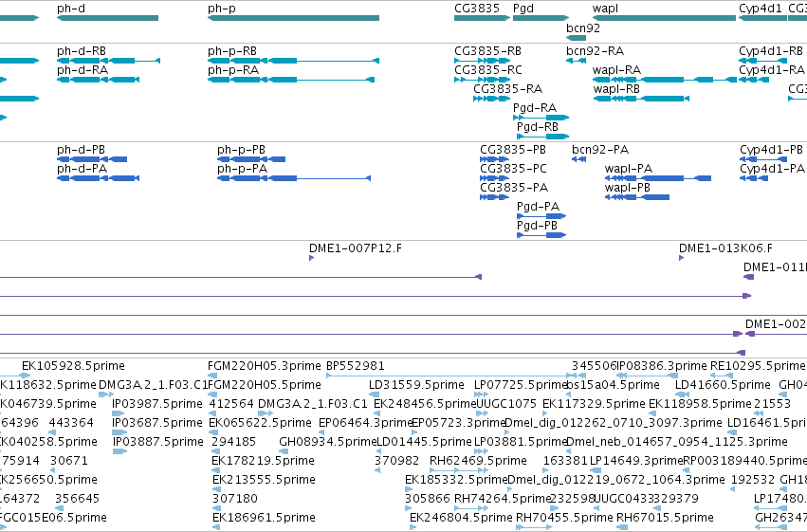Select EST label RH62469.5prime
Image resolution: width=807 pixels, height=532 pixels.
coord(478,461)
